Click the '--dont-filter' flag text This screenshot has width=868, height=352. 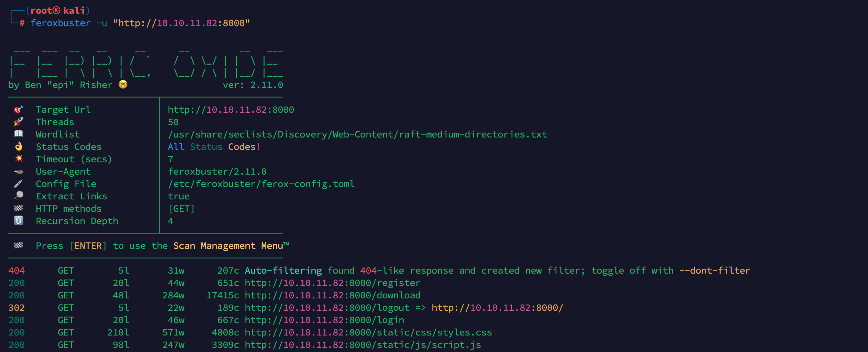[x=715, y=271]
